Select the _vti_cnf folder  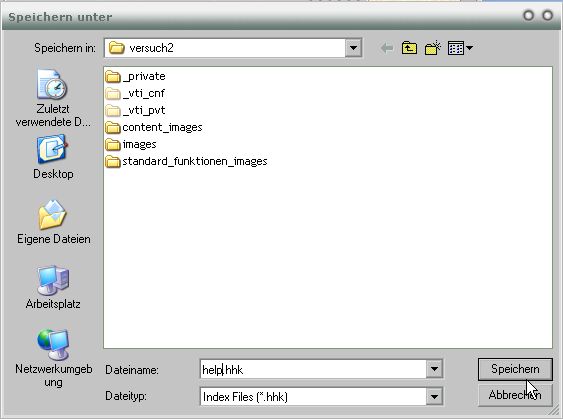coord(135,93)
